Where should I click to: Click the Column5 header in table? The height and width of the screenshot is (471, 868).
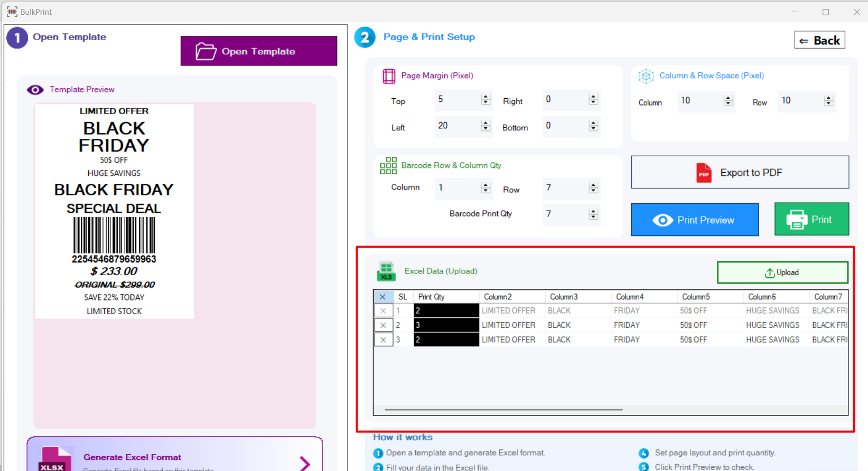coord(711,297)
